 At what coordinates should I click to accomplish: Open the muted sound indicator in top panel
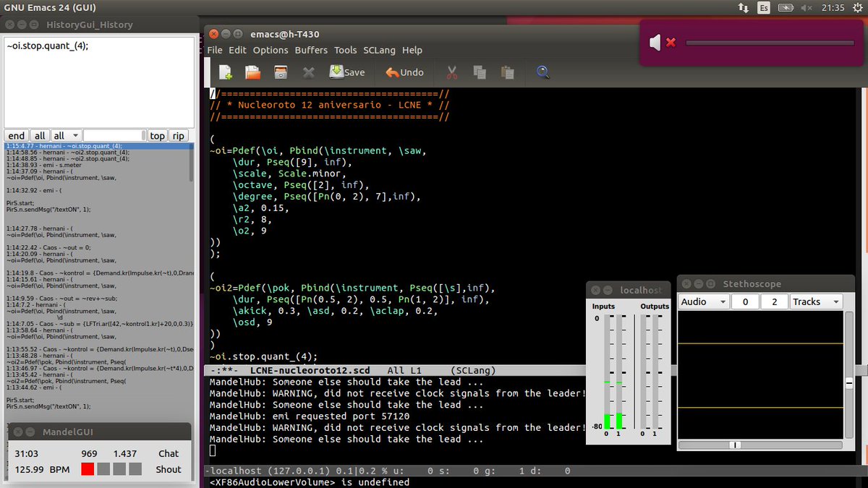807,7
